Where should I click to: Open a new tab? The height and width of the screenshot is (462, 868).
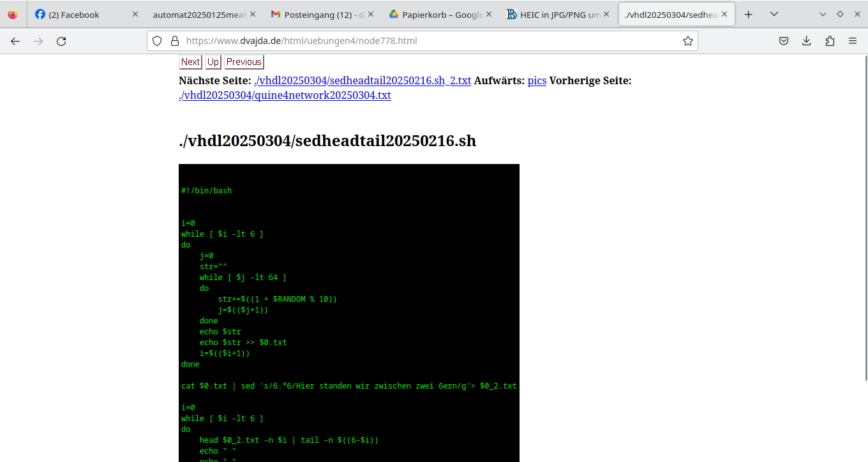749,14
